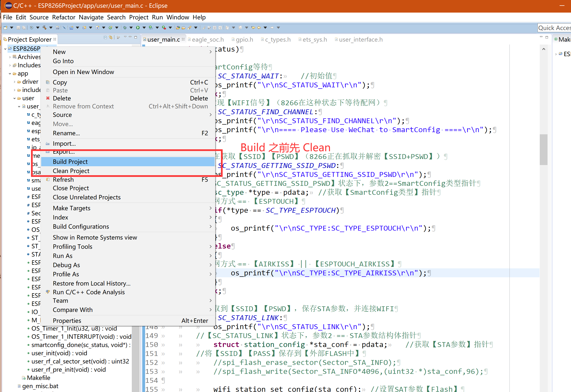
Task: Collapse the app folder tree node
Action: 10,74
